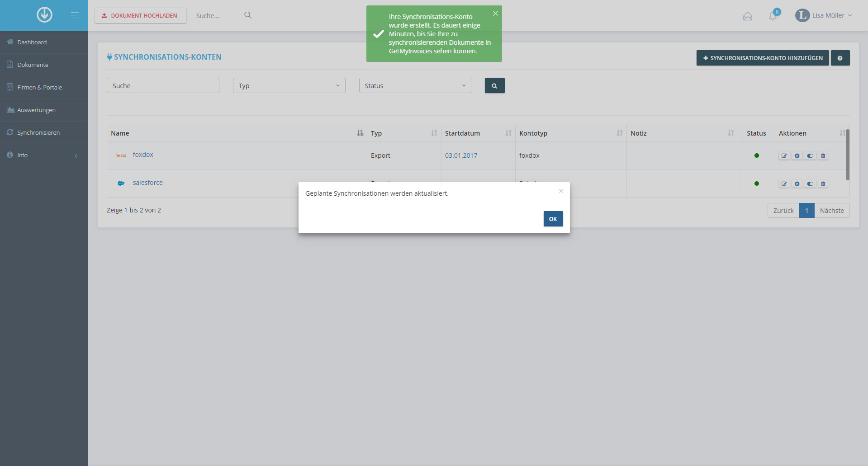The width and height of the screenshot is (868, 466).
Task: Sort table by Name column
Action: tap(237, 133)
